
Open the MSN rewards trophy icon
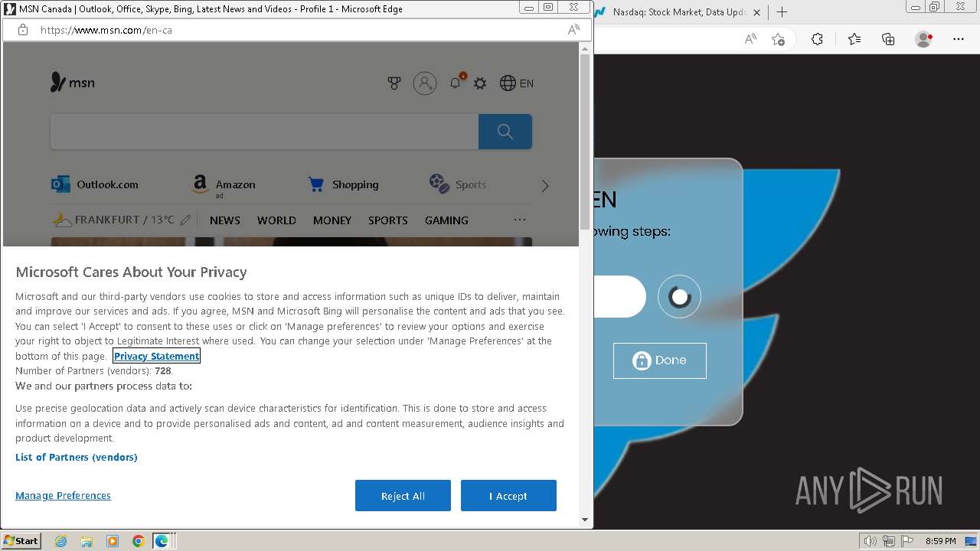tap(394, 83)
